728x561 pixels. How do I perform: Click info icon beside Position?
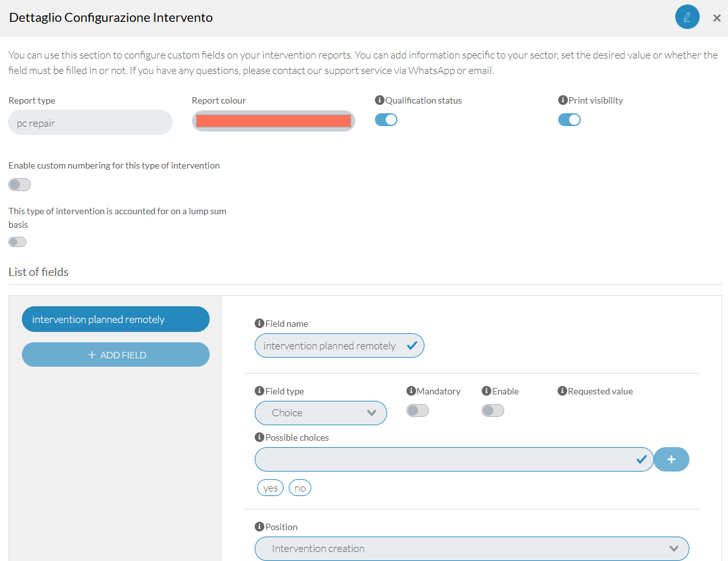coord(260,526)
